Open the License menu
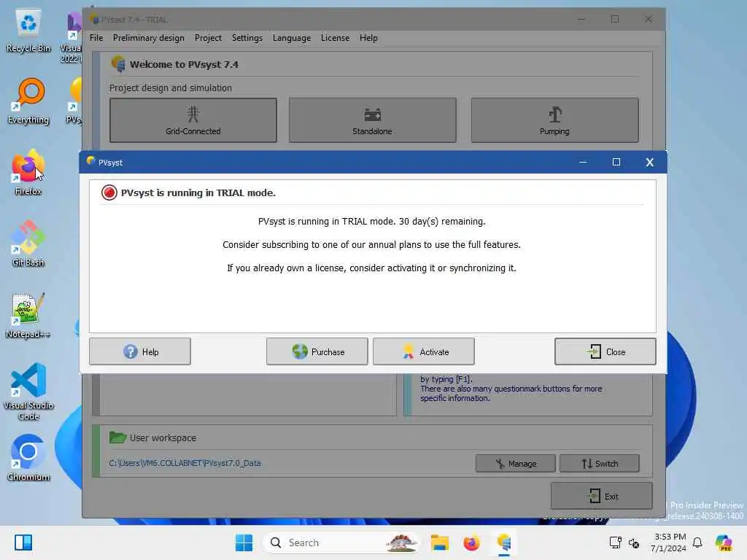 tap(335, 38)
